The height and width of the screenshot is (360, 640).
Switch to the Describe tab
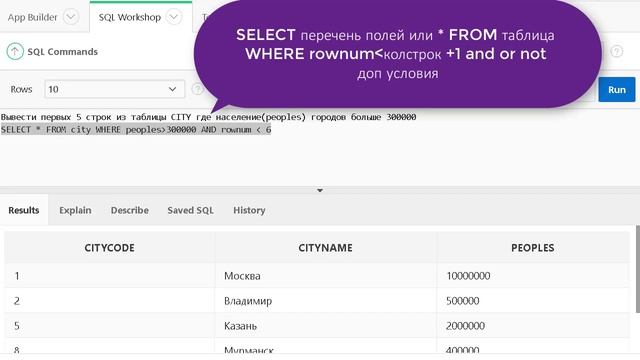tap(130, 210)
